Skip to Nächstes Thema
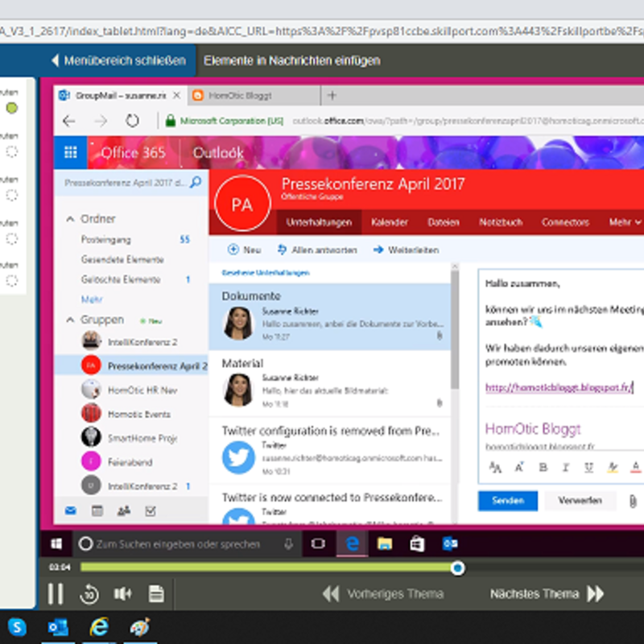Image resolution: width=644 pixels, height=644 pixels. 547,593
